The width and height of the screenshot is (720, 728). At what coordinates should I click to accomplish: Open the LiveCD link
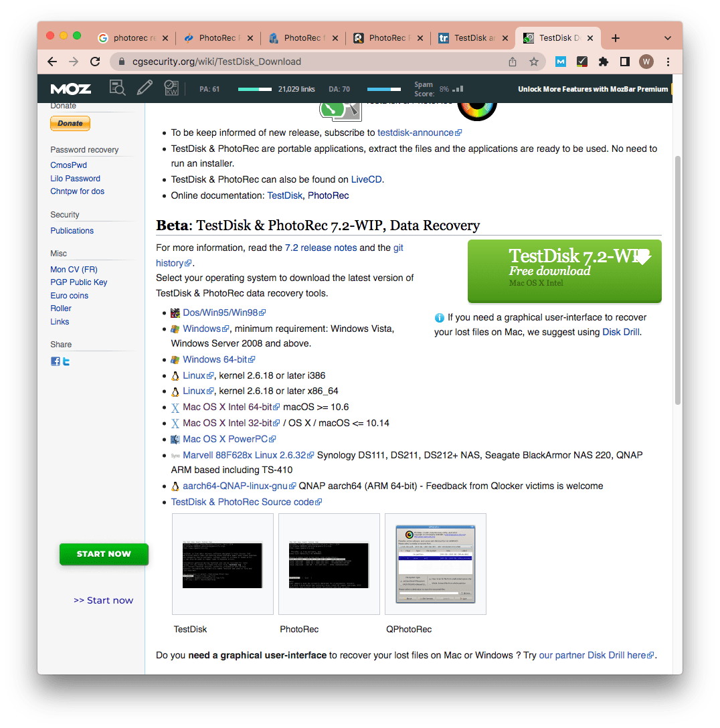click(366, 180)
